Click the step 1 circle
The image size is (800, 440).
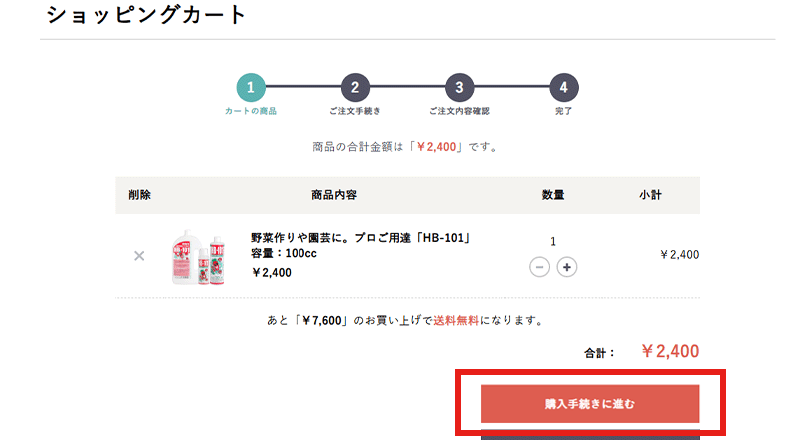tap(250, 87)
